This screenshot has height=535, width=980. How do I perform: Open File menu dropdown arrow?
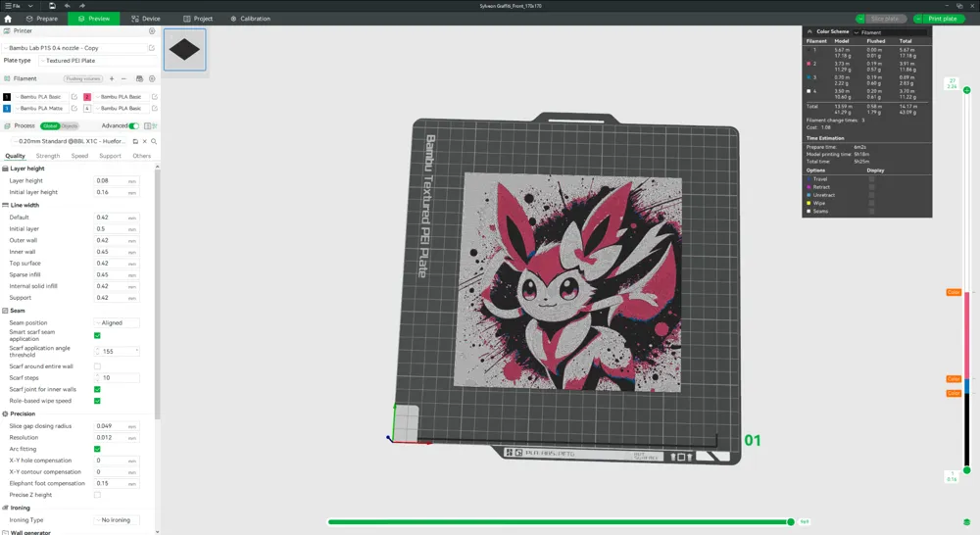click(x=30, y=6)
